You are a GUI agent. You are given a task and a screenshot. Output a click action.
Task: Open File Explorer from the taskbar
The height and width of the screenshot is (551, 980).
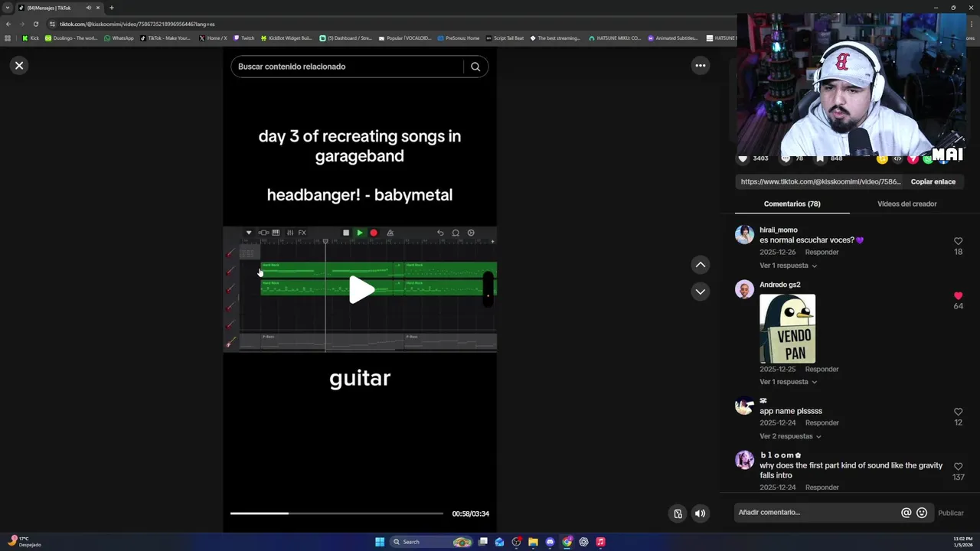pos(533,542)
